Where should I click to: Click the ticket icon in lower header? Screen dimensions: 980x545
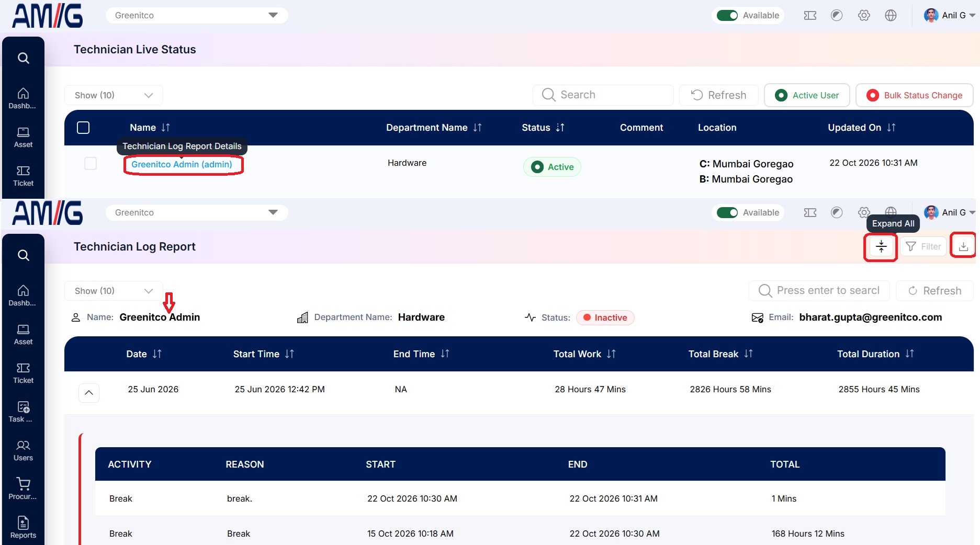pos(810,212)
